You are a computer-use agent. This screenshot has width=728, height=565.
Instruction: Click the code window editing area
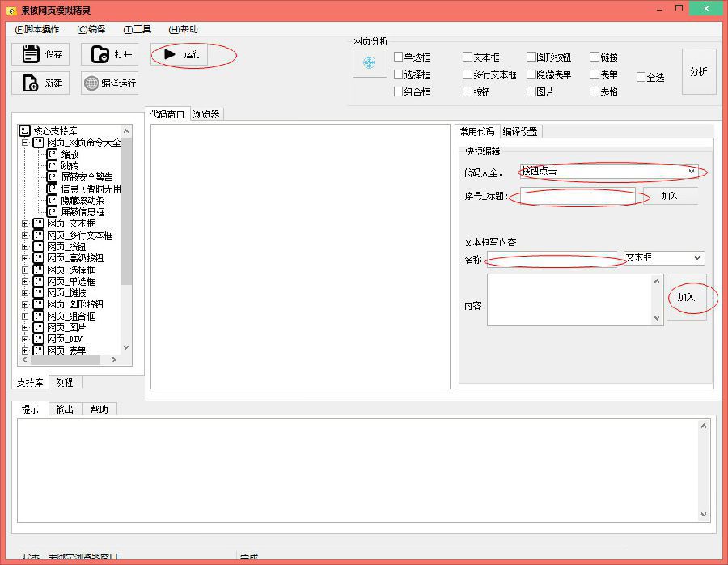[x=300, y=257]
